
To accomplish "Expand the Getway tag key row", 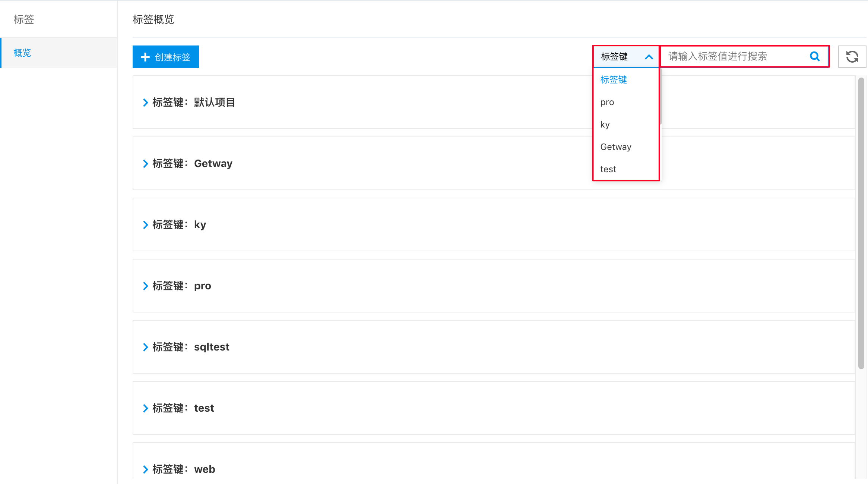I will (145, 164).
